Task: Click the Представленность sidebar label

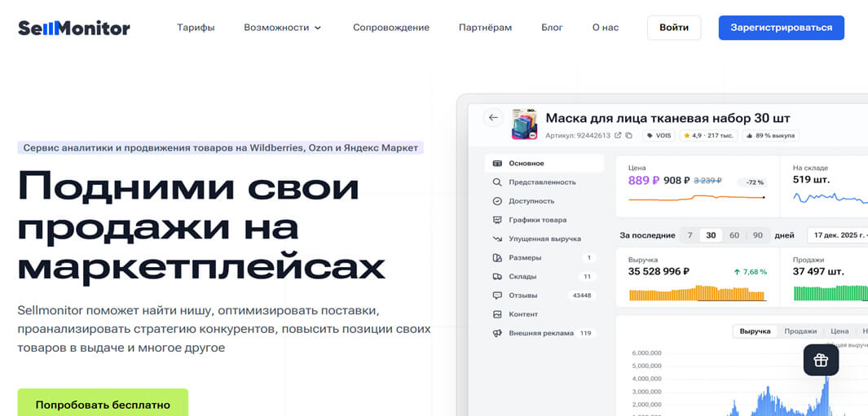Action: [x=542, y=182]
